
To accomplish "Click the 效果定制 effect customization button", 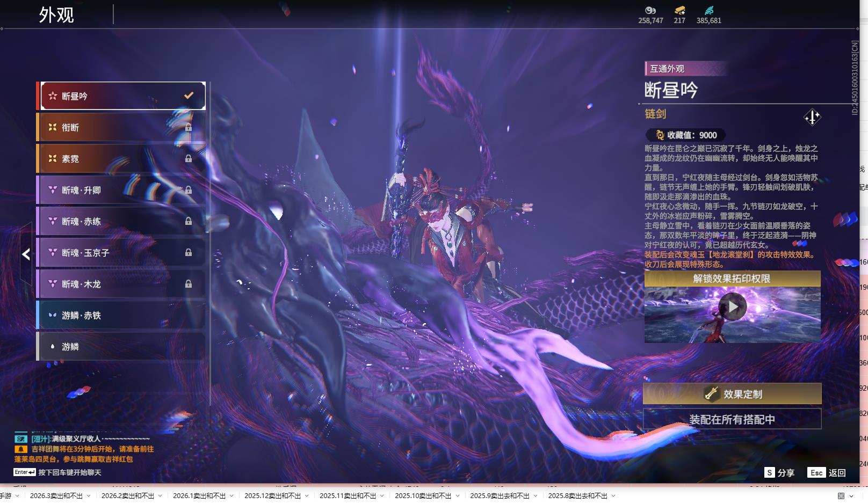I will [x=732, y=394].
